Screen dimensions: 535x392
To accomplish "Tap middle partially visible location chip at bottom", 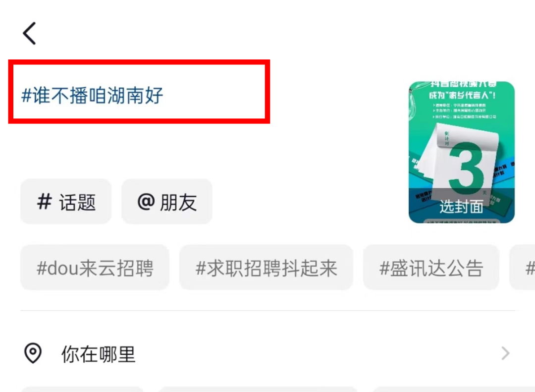I will click(x=258, y=389).
